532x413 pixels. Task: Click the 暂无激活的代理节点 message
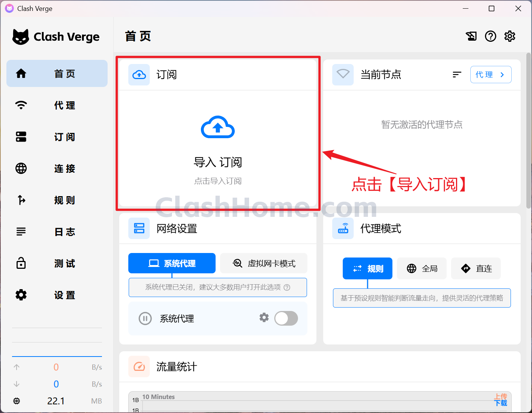pos(422,125)
